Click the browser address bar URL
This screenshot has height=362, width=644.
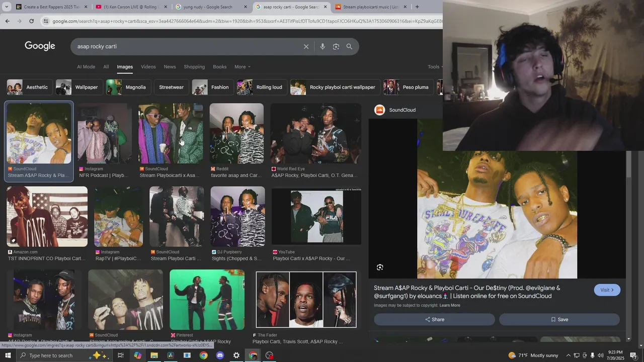[x=247, y=21]
